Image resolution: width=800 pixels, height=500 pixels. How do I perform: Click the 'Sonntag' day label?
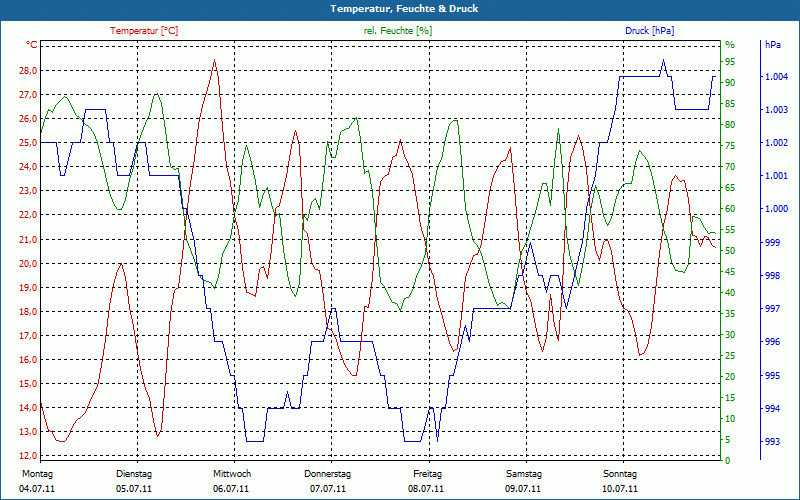pos(620,474)
